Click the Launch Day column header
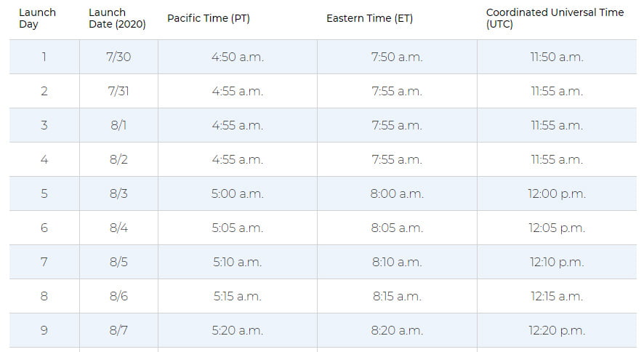644x352 pixels. click(x=37, y=18)
